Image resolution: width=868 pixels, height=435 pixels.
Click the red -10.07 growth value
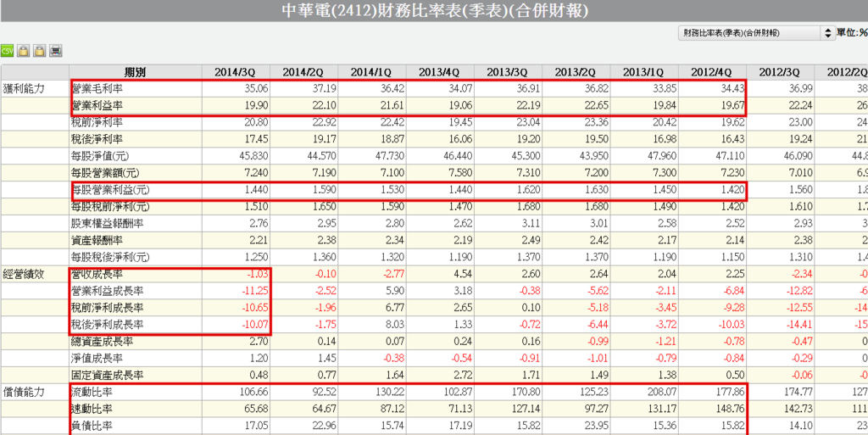(254, 324)
